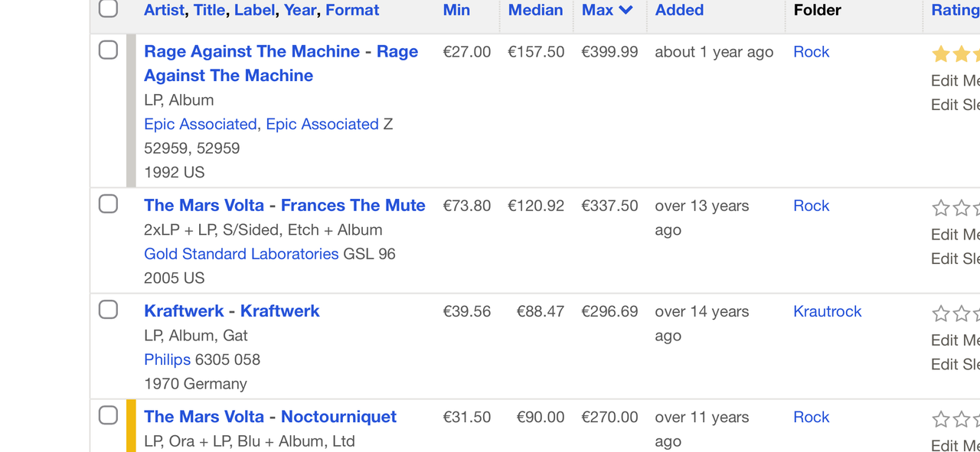The image size is (980, 452).
Task: Rate Kraftwerk album with second star
Action: click(962, 313)
